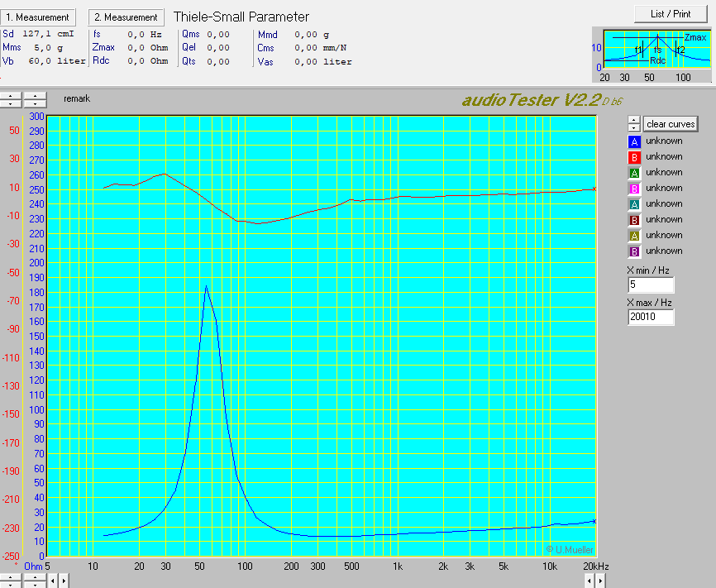The width and height of the screenshot is (716, 588).
Task: Click the 1k frequency axis label
Action: point(397,566)
